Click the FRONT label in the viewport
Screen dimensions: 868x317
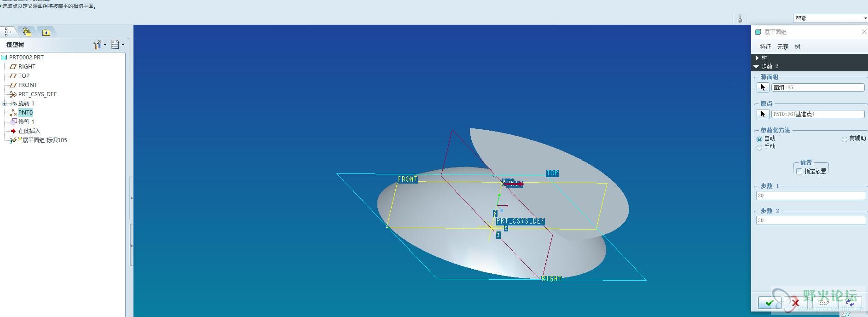pos(408,179)
